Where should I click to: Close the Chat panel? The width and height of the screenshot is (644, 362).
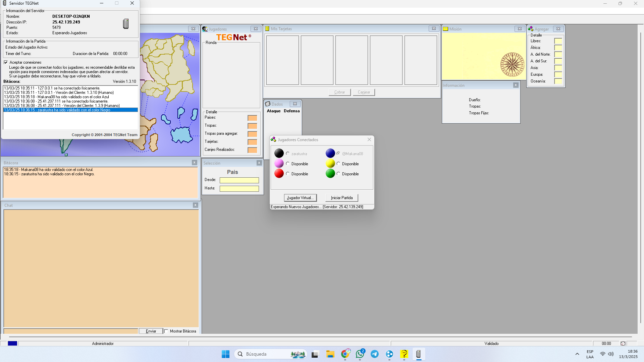pyautogui.click(x=195, y=205)
